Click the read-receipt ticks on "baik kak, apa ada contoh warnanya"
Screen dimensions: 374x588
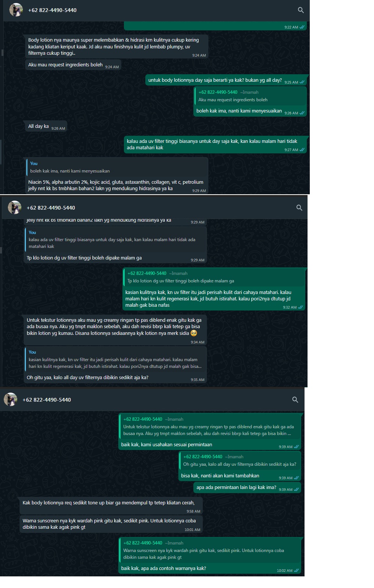(x=296, y=570)
